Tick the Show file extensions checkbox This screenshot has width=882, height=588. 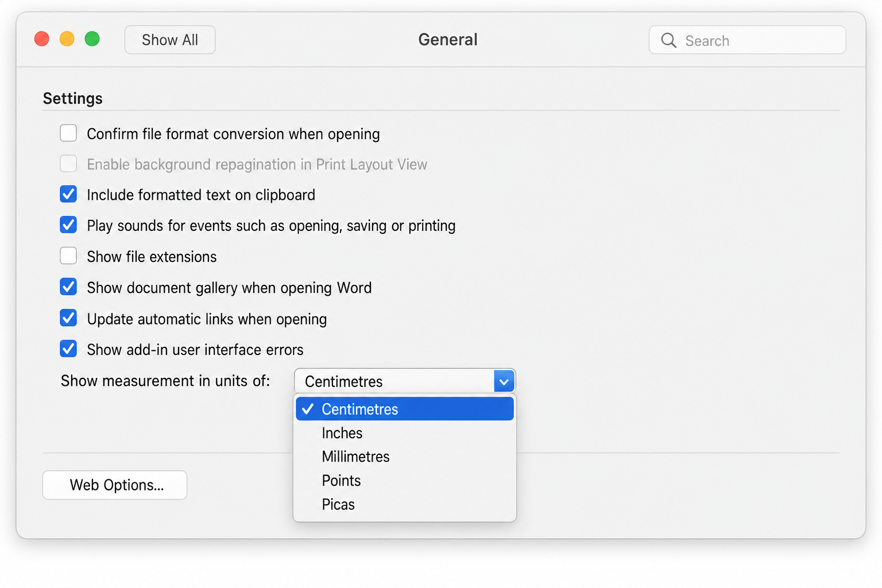tap(68, 256)
